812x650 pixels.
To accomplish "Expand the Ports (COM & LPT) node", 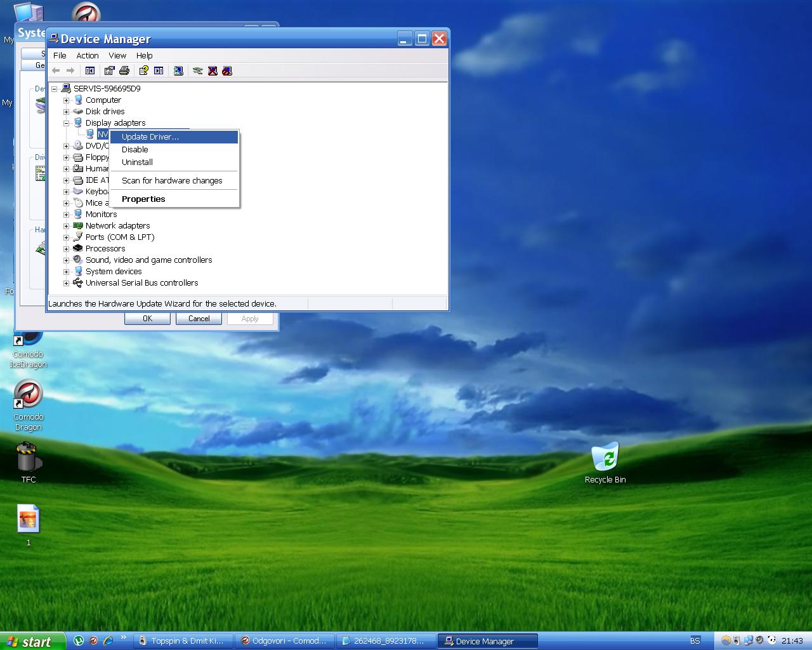I will pyautogui.click(x=66, y=237).
